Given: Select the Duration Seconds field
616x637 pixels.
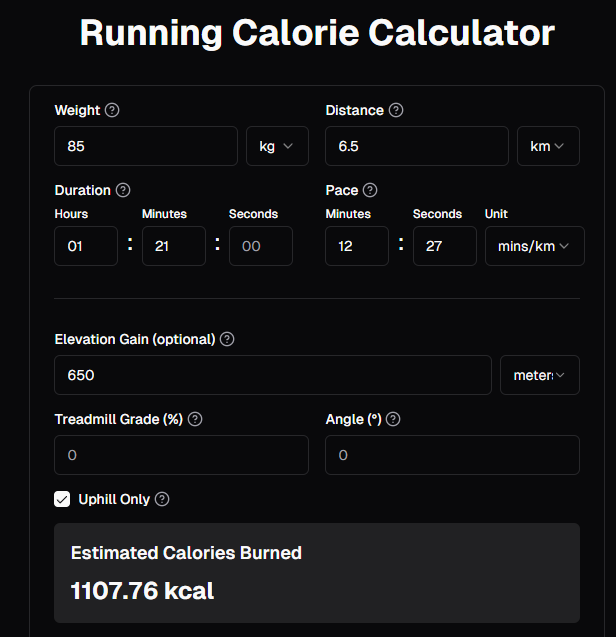Looking at the screenshot, I should tap(260, 246).
